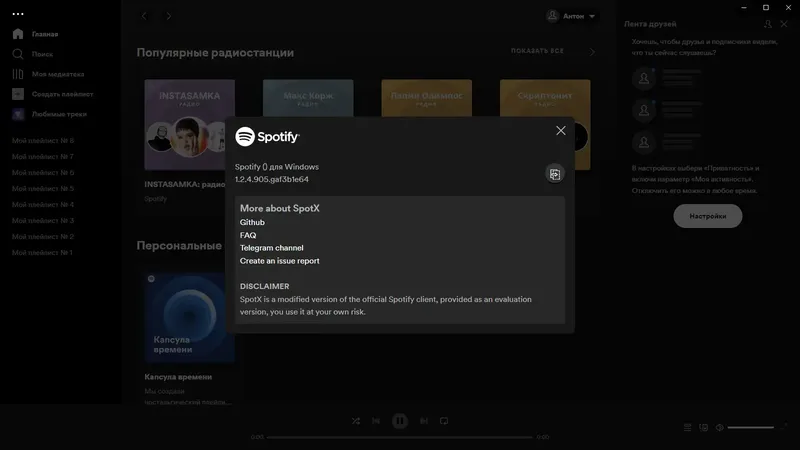Image resolution: width=800 pixels, height=450 pixels.
Task: Select playlist Мой плейлист № 6
Action: tap(43, 172)
